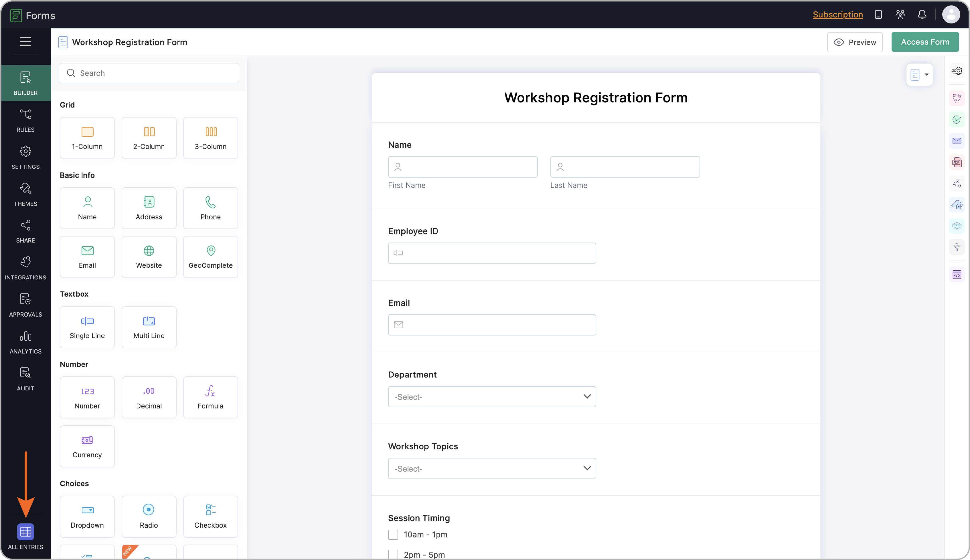The height and width of the screenshot is (560, 970).
Task: Click the caduceus health icon
Action: pyautogui.click(x=957, y=247)
